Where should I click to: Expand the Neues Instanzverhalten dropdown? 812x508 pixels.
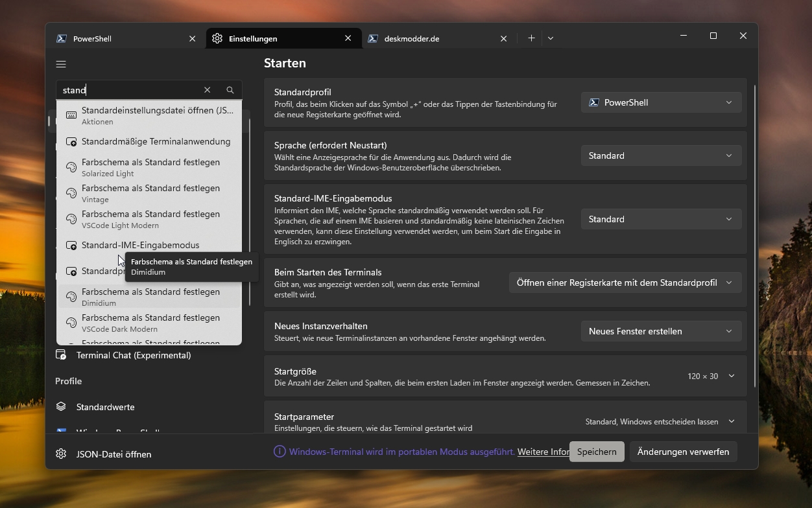pyautogui.click(x=661, y=331)
